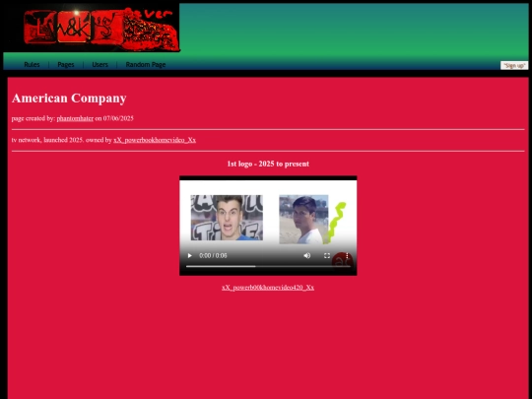Open the Pages menu item

[66, 64]
